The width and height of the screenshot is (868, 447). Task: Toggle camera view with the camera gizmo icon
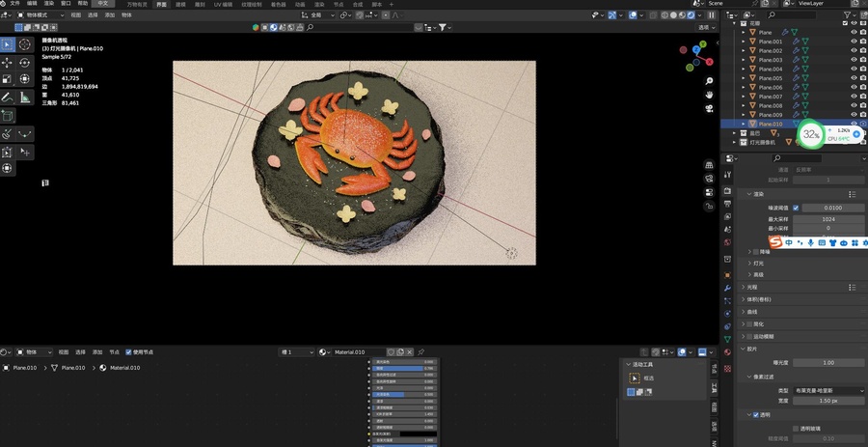point(709,108)
